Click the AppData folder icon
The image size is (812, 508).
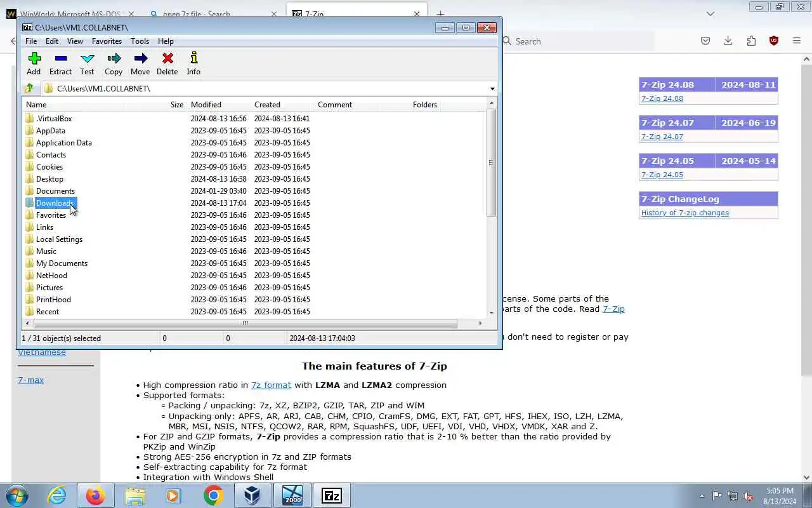[29, 130]
